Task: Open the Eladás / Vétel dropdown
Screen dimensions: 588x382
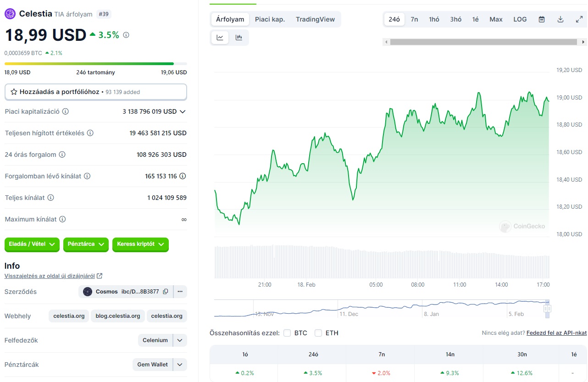Action: [32, 244]
